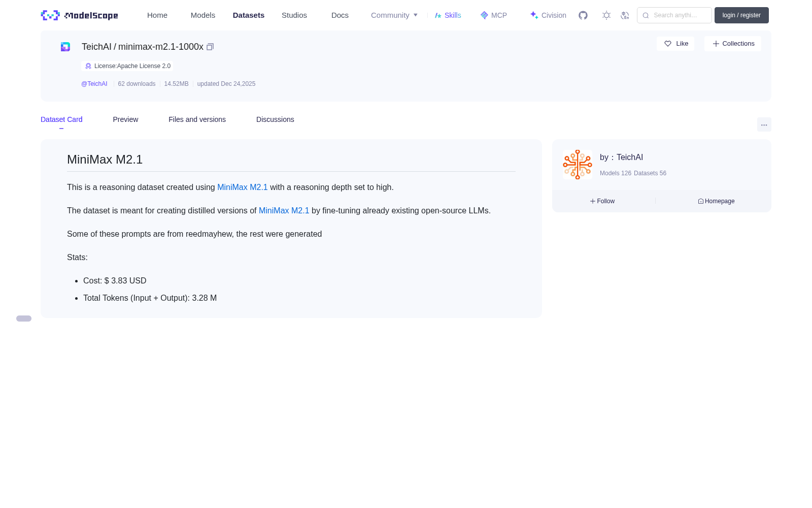This screenshot has height=508, width=812.
Task: Switch to the Preview tab
Action: pos(125,119)
